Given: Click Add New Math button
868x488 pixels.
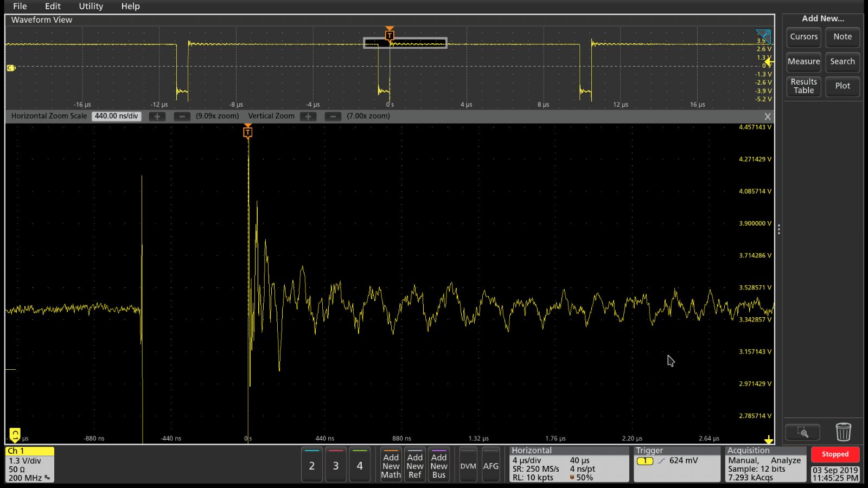Looking at the screenshot, I should point(391,465).
